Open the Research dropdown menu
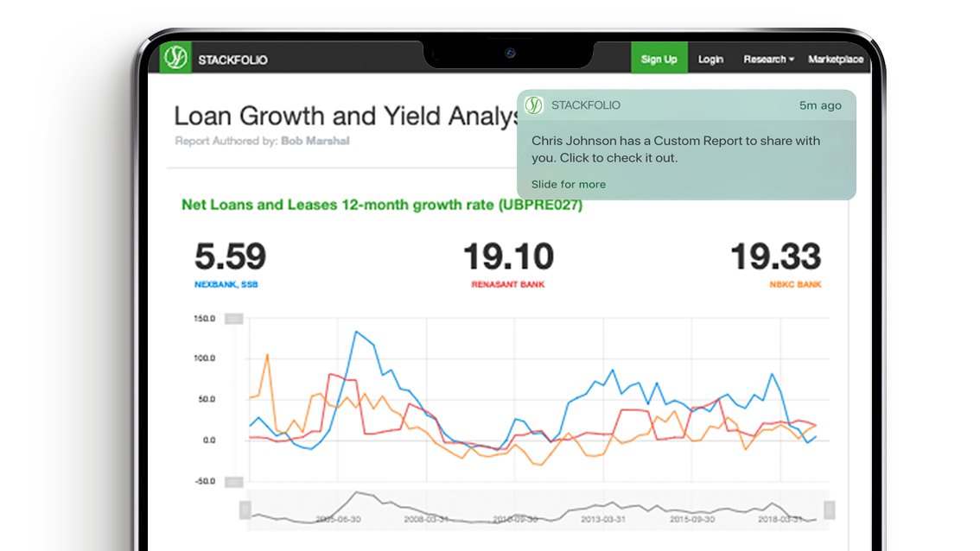Viewport: 980px width, 551px height. (x=767, y=60)
